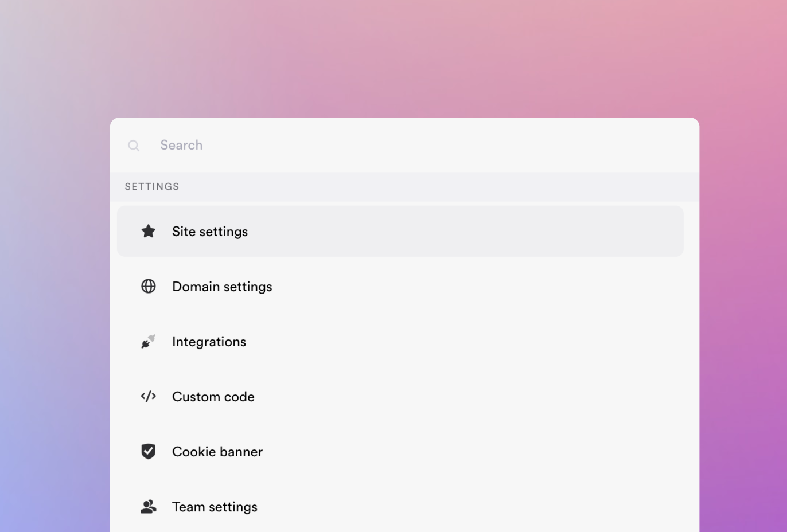The width and height of the screenshot is (787, 532).
Task: Click the Domain settings label text
Action: point(222,286)
